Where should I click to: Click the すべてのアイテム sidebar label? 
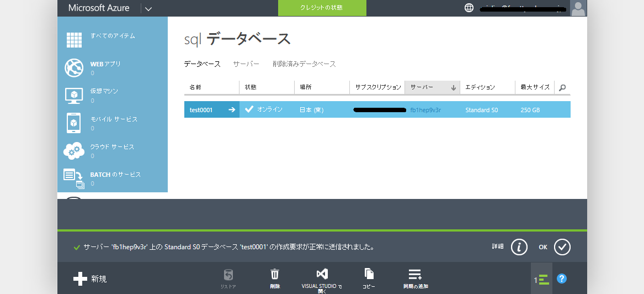(x=113, y=36)
